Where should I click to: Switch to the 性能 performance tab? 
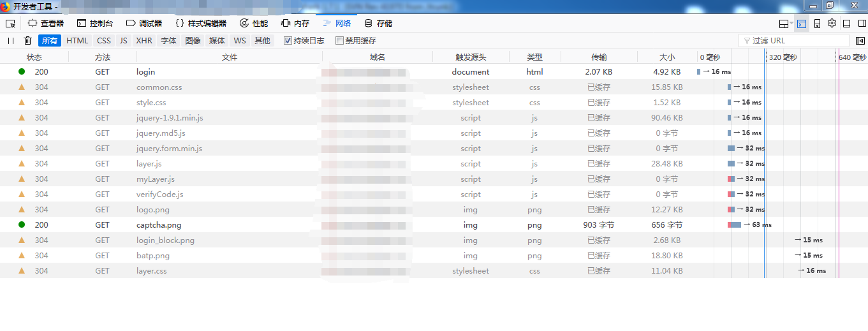[254, 24]
